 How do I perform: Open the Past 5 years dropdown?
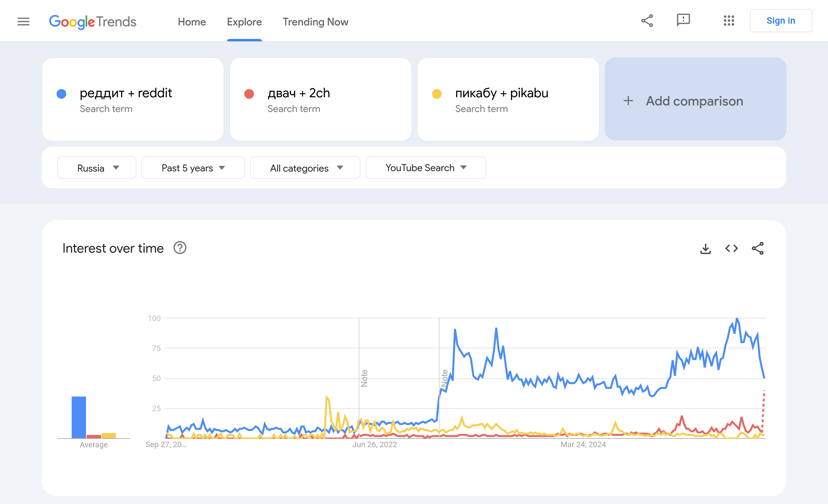193,168
